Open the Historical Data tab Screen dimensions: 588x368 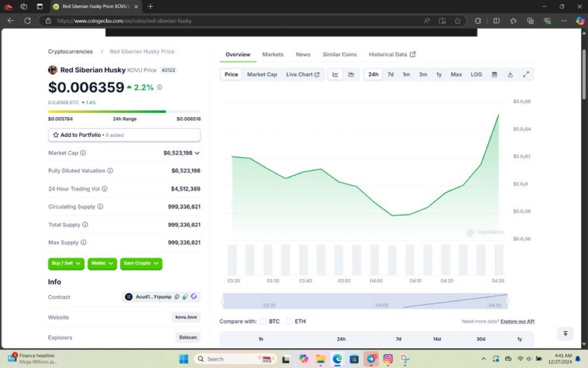point(392,54)
